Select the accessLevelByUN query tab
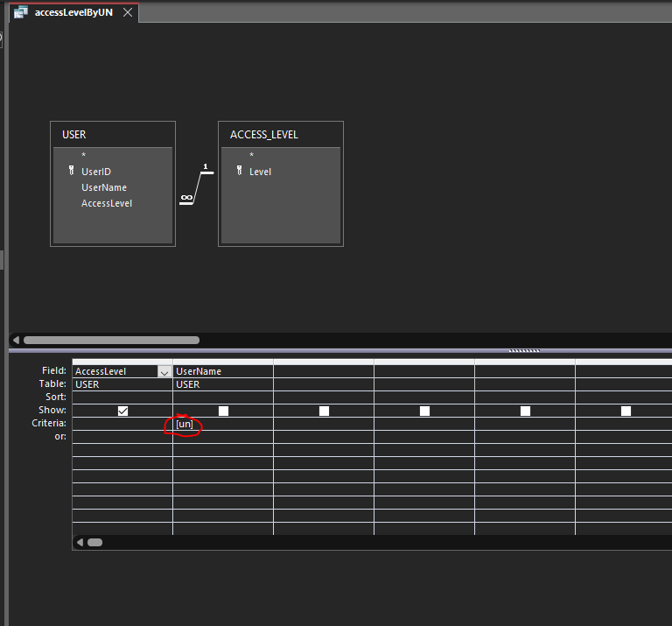 click(73, 12)
